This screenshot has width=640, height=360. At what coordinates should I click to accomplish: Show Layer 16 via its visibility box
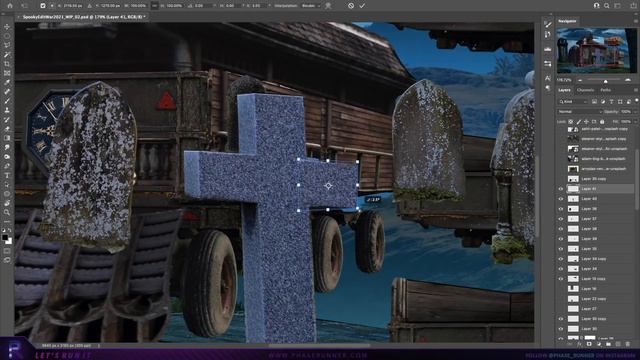click(x=561, y=289)
